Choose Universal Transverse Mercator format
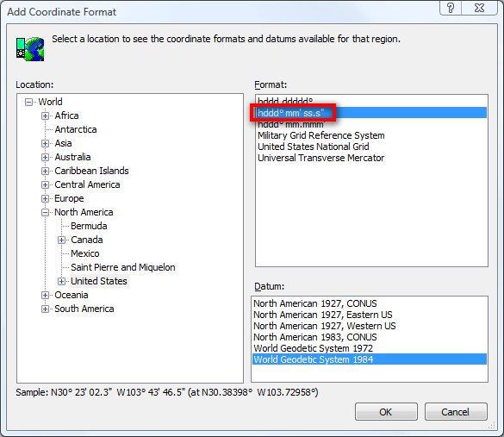This screenshot has height=437, width=504. pos(320,158)
